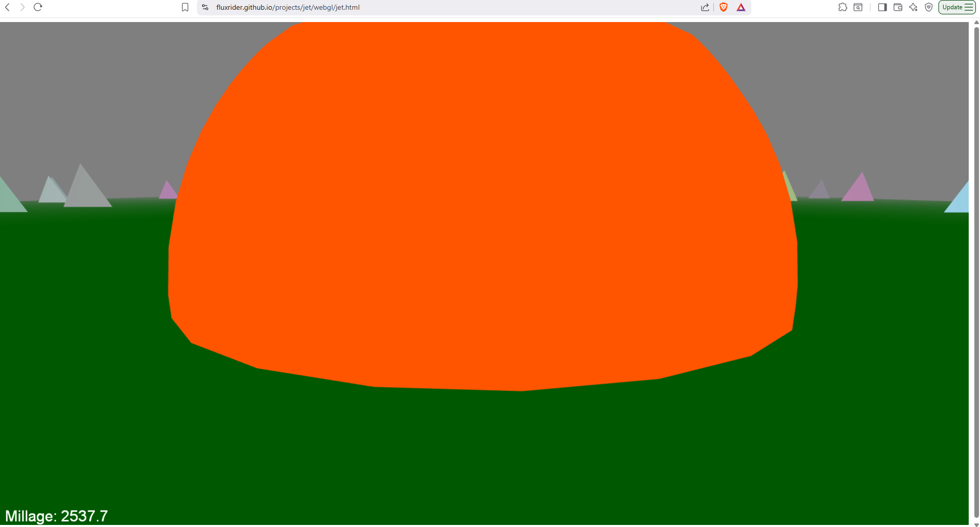Open the Extensions puzzle icon
Viewport: 980px width, 527px height.
pos(843,7)
